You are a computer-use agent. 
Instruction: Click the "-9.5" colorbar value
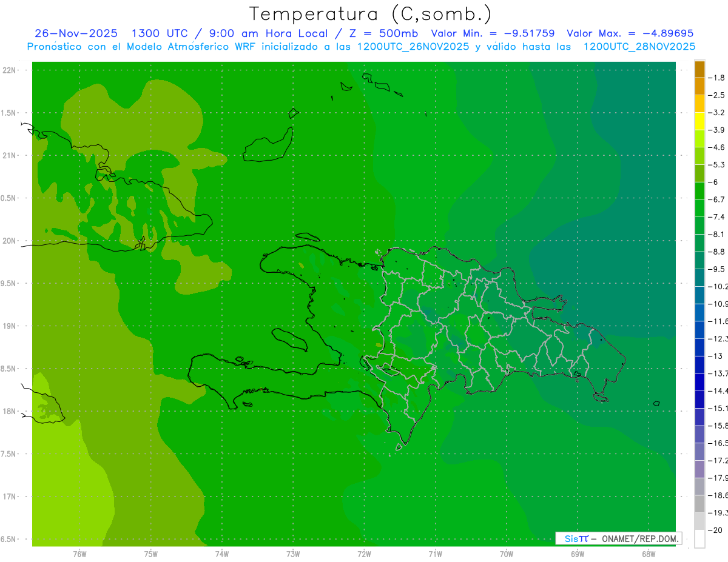click(717, 269)
